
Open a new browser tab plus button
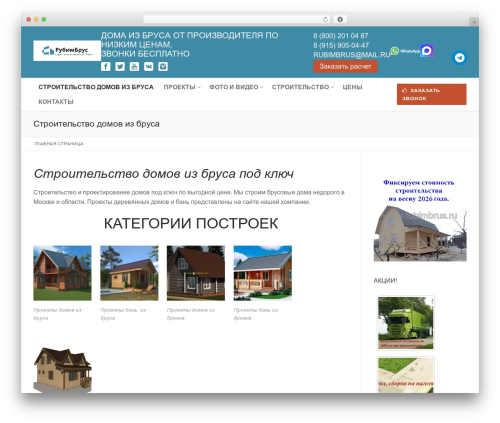click(474, 22)
